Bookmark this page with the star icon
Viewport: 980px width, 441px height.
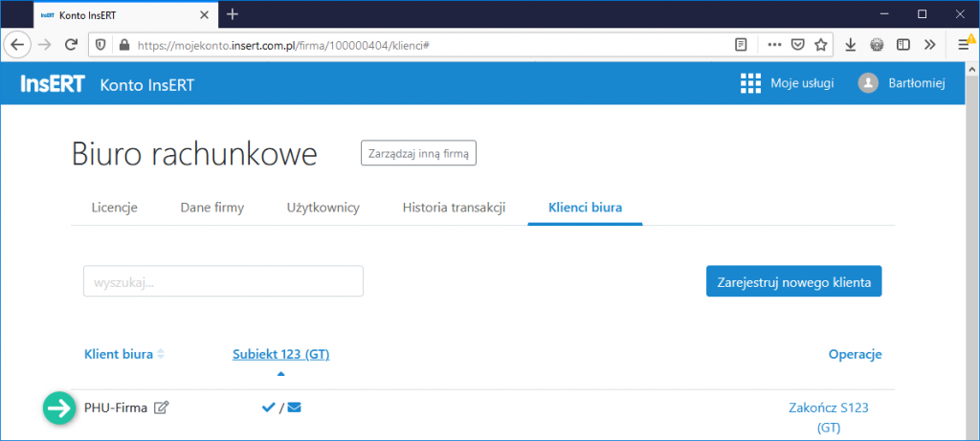click(820, 44)
